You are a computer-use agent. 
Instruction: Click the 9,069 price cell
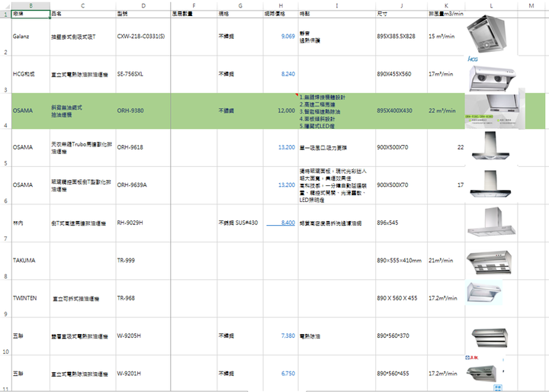pos(281,37)
